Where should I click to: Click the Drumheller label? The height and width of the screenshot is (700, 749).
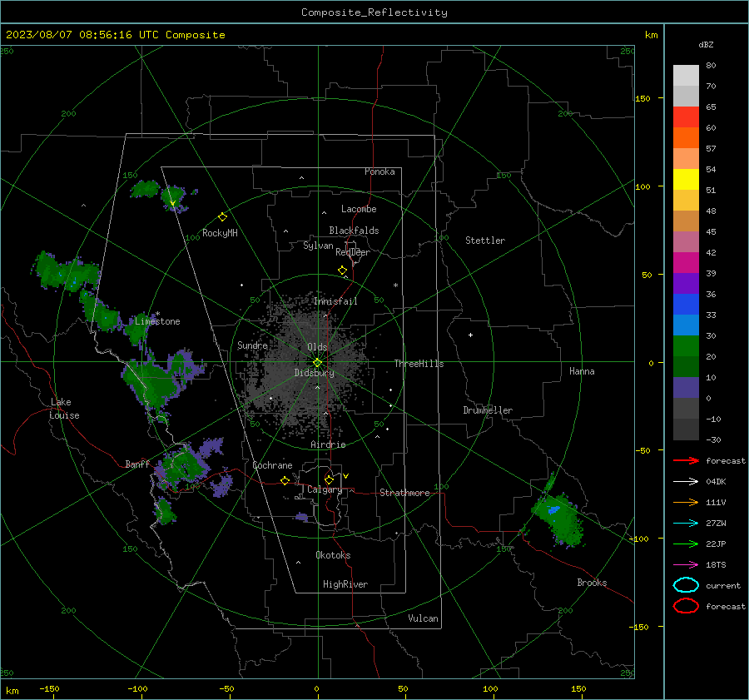click(x=488, y=410)
